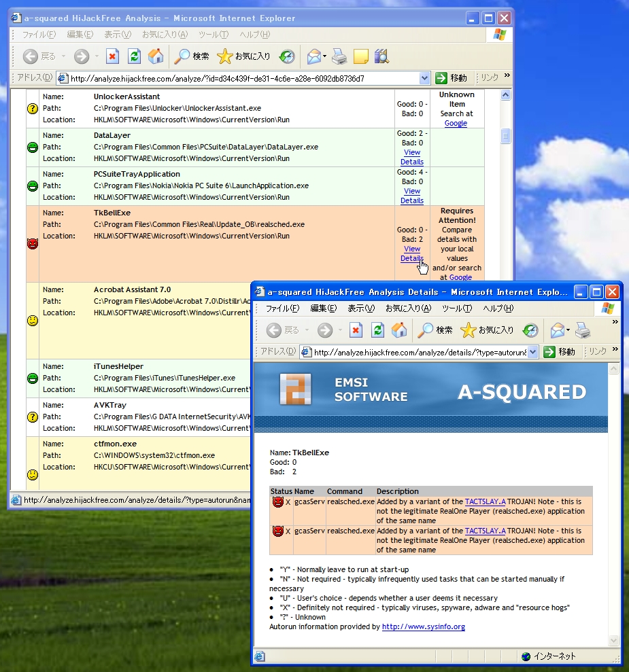This screenshot has width=629, height=672.
Task: Click Google link in the UnlockerAssistant row
Action: 456,123
